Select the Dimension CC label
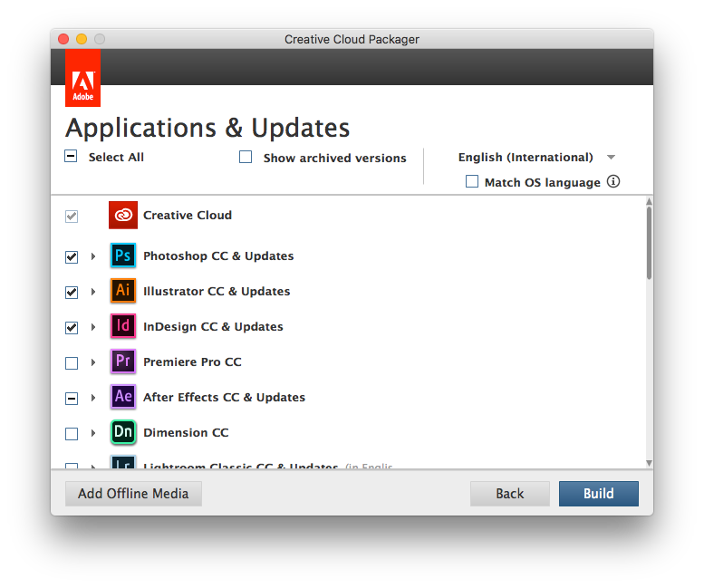 click(x=186, y=433)
